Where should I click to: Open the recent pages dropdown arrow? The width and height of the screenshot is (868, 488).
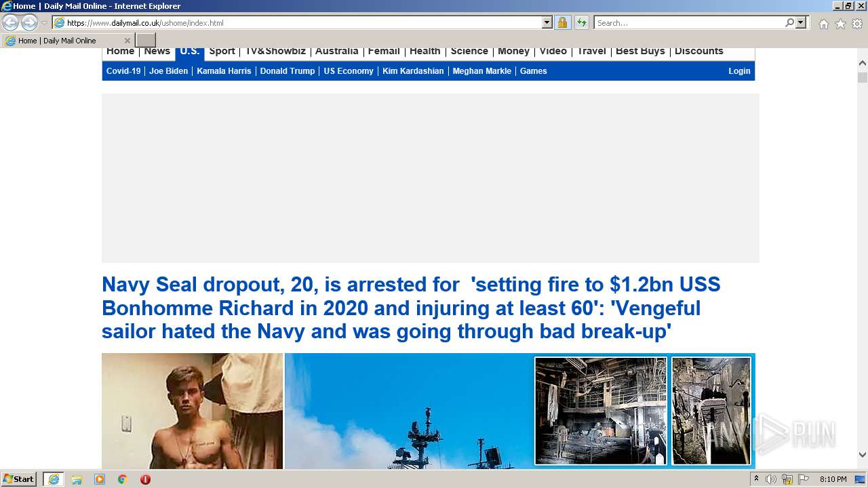[x=44, y=23]
